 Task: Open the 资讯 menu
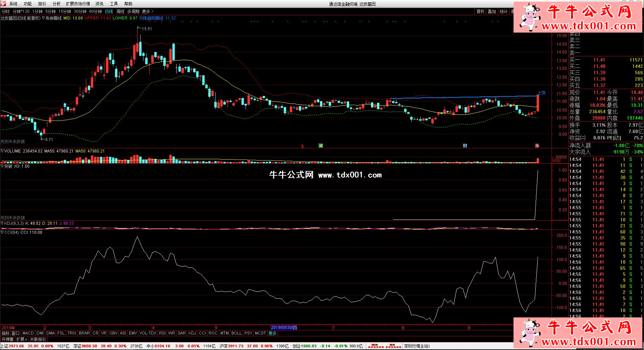coord(100,4)
